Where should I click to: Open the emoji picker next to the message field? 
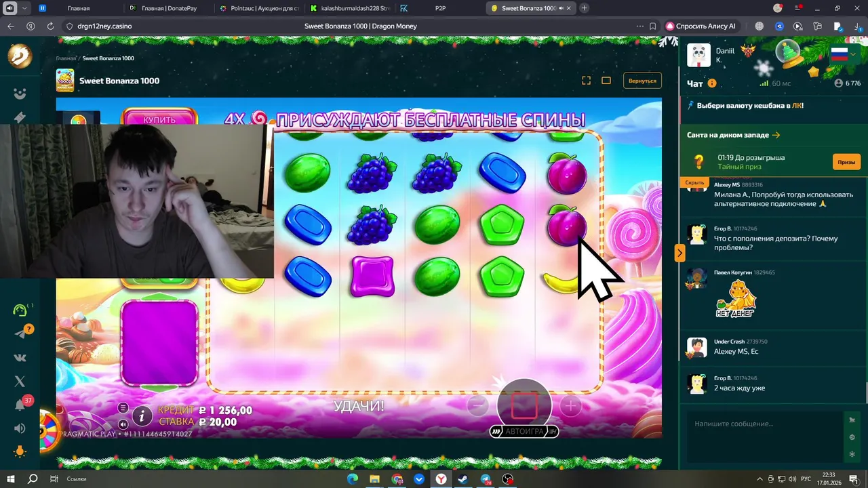pyautogui.click(x=852, y=437)
